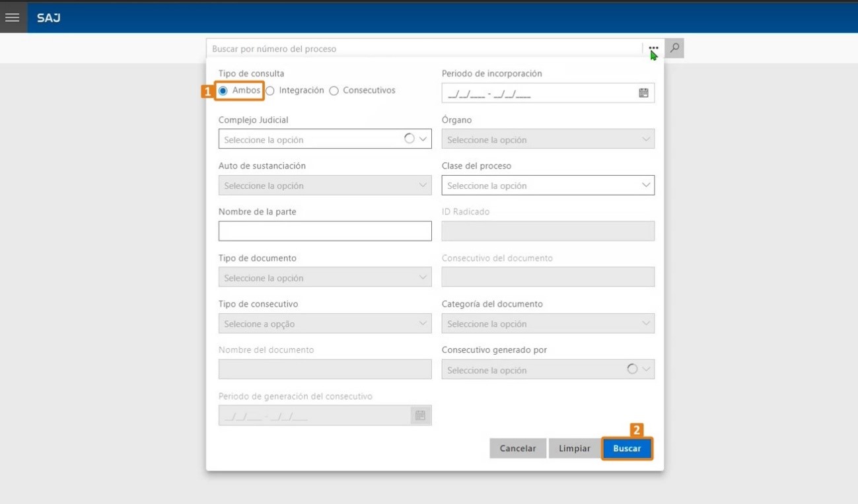This screenshot has height=504, width=858.
Task: Select the Integración radio option
Action: click(270, 90)
